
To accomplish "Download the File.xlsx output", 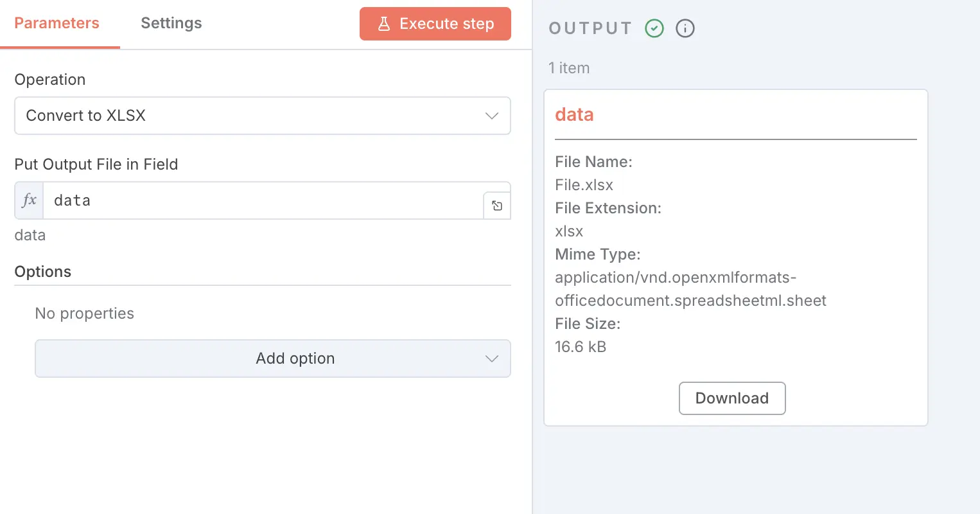I will coord(731,398).
